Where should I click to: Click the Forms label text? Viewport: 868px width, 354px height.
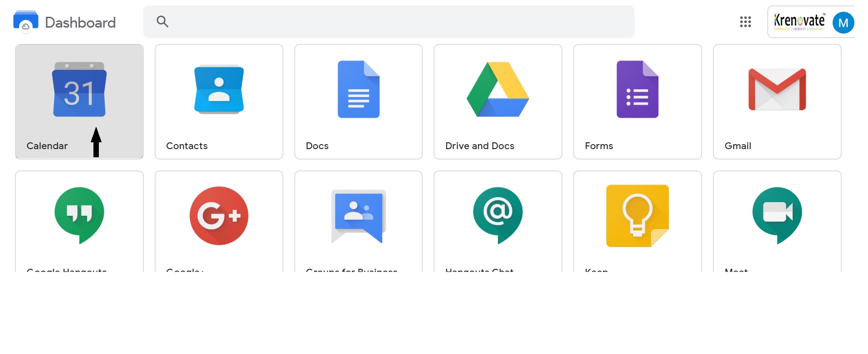pos(599,146)
